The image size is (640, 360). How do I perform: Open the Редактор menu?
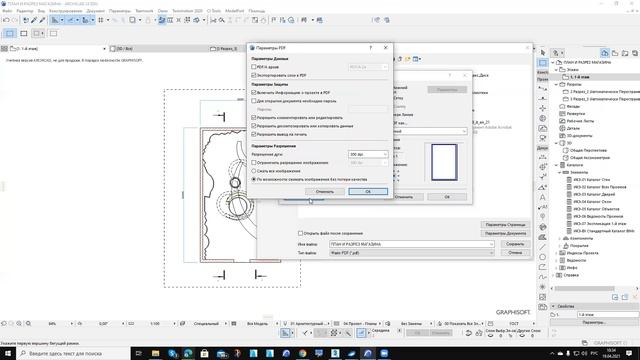(x=25, y=11)
